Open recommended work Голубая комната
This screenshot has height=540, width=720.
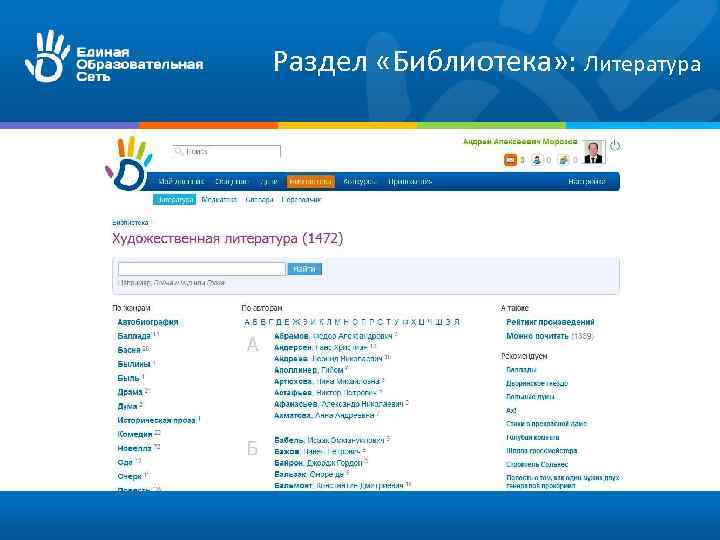pos(533,438)
